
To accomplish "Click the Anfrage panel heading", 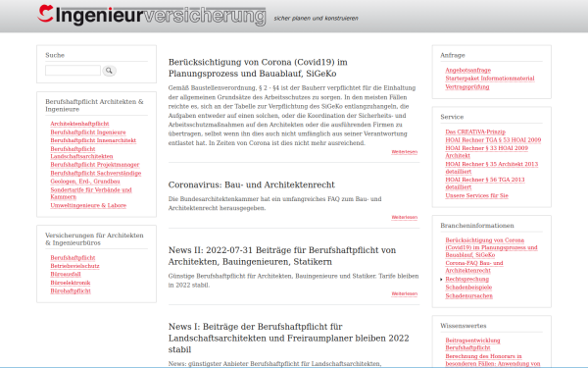I will (x=453, y=55).
